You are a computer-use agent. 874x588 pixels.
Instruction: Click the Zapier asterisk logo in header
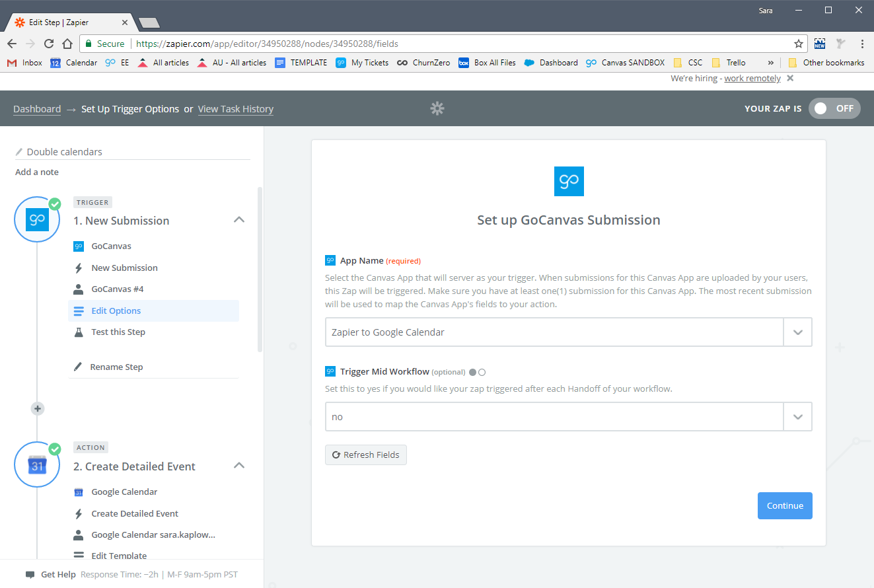(x=437, y=108)
